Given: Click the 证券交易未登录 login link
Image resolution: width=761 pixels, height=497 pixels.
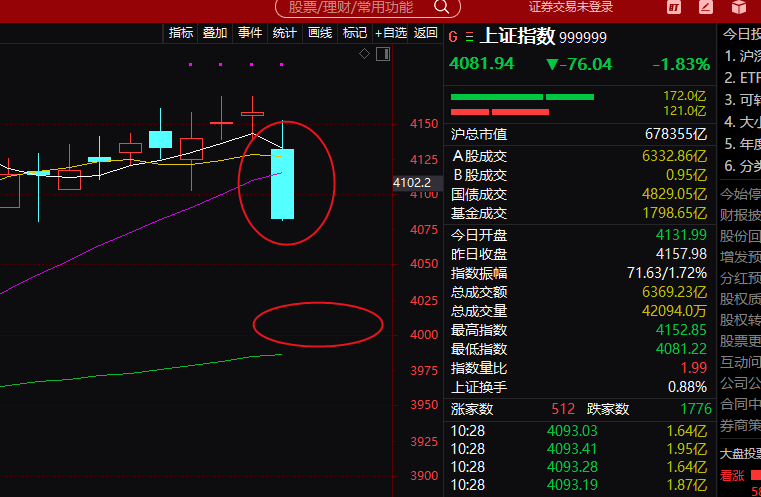Looking at the screenshot, I should coord(571,7).
